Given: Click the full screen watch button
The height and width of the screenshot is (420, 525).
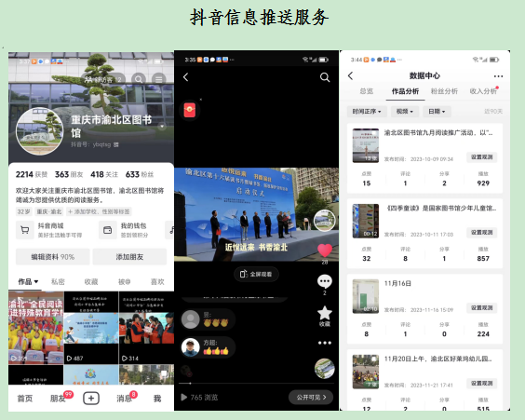Looking at the screenshot, I should pos(256,274).
